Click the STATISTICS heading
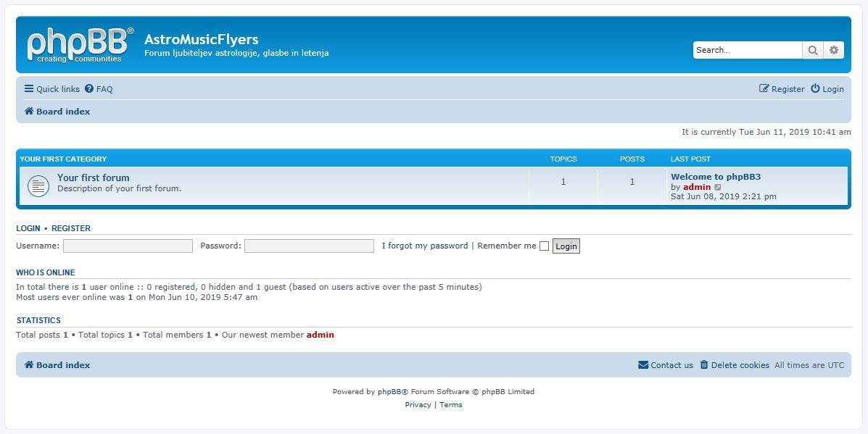This screenshot has width=868, height=434. tap(38, 320)
